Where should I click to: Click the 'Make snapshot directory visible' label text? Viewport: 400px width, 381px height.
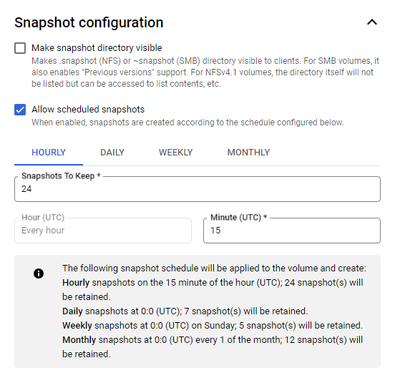point(97,48)
